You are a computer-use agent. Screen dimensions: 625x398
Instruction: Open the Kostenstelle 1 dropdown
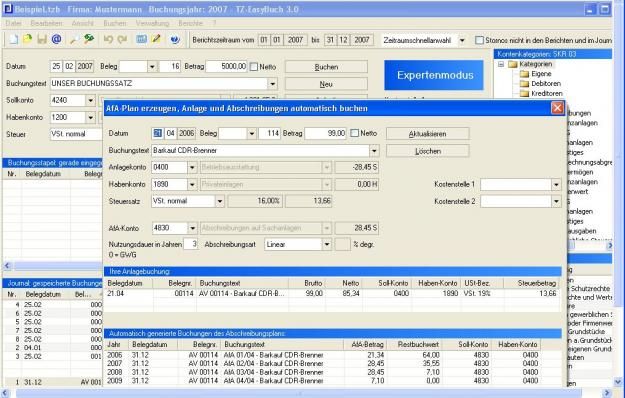(556, 184)
